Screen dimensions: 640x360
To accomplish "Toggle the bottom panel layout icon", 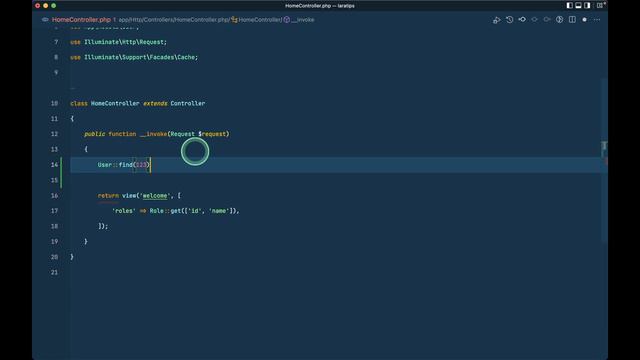I will [x=578, y=5].
